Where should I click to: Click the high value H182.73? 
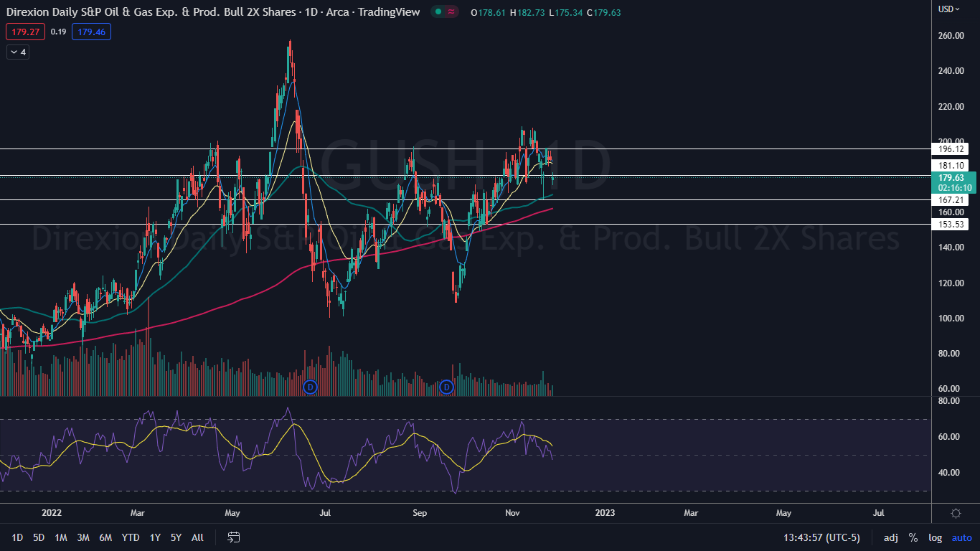pos(527,12)
